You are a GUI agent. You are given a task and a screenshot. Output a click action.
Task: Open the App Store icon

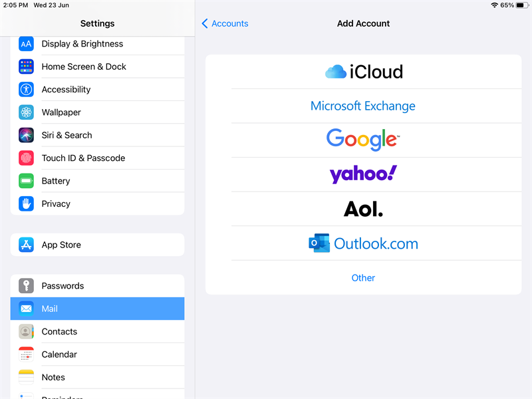click(26, 245)
